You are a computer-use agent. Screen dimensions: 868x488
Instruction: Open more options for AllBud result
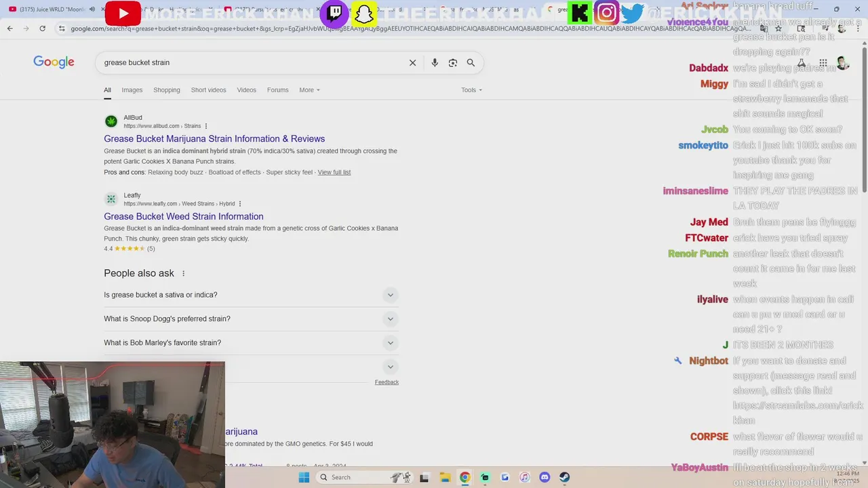pyautogui.click(x=206, y=126)
